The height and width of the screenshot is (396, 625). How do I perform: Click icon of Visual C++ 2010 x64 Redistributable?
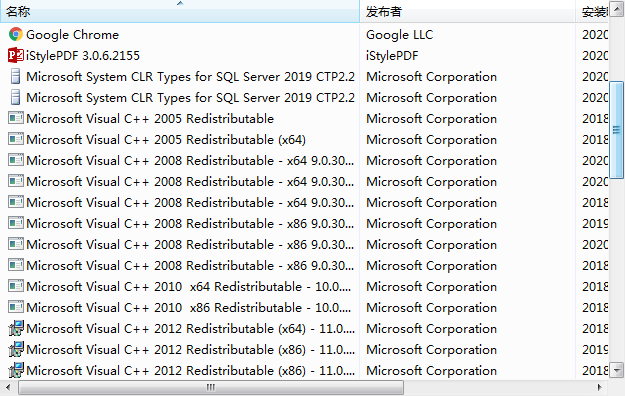tap(16, 286)
